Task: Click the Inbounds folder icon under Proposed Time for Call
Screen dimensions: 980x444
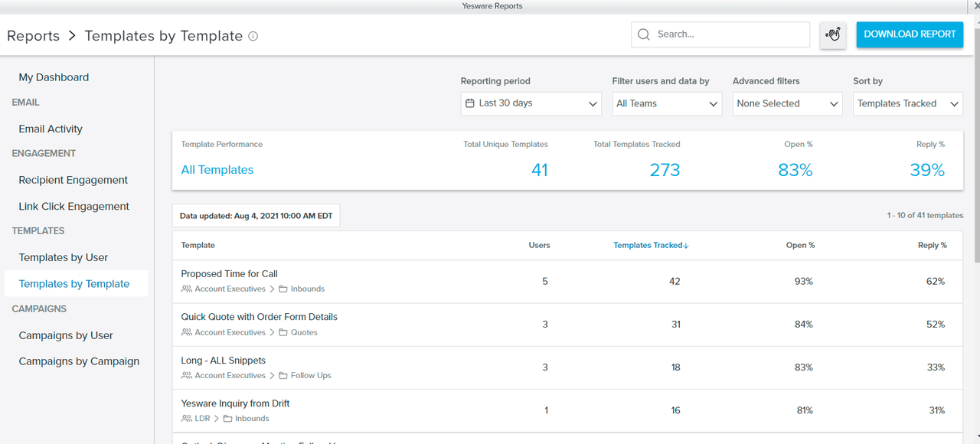Action: click(x=283, y=289)
